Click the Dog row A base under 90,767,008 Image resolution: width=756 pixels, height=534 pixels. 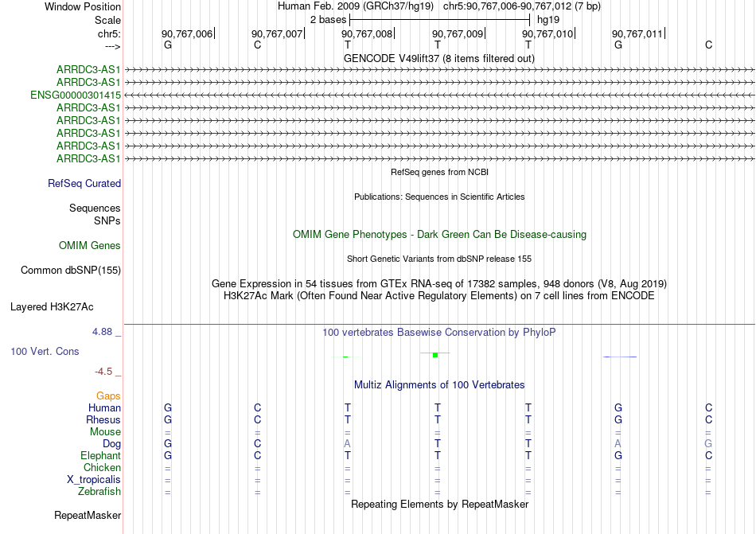347,444
